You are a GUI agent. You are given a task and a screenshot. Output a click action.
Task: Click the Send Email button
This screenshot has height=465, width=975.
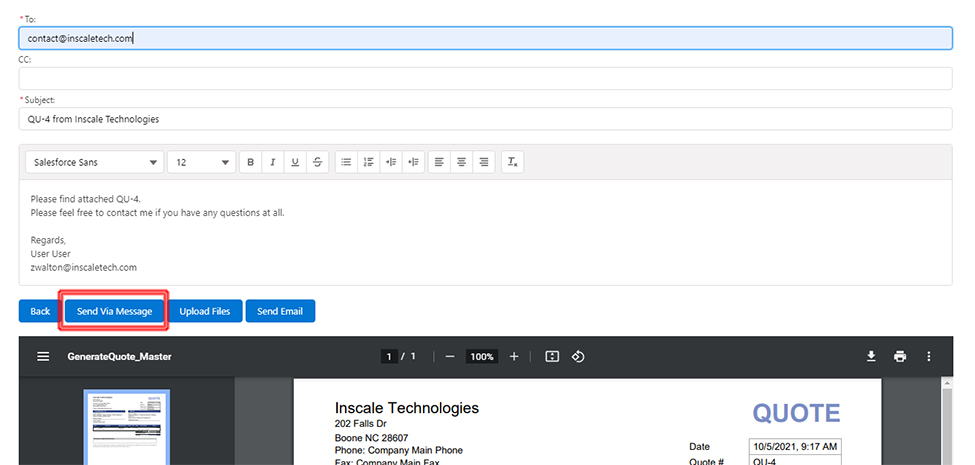280,311
